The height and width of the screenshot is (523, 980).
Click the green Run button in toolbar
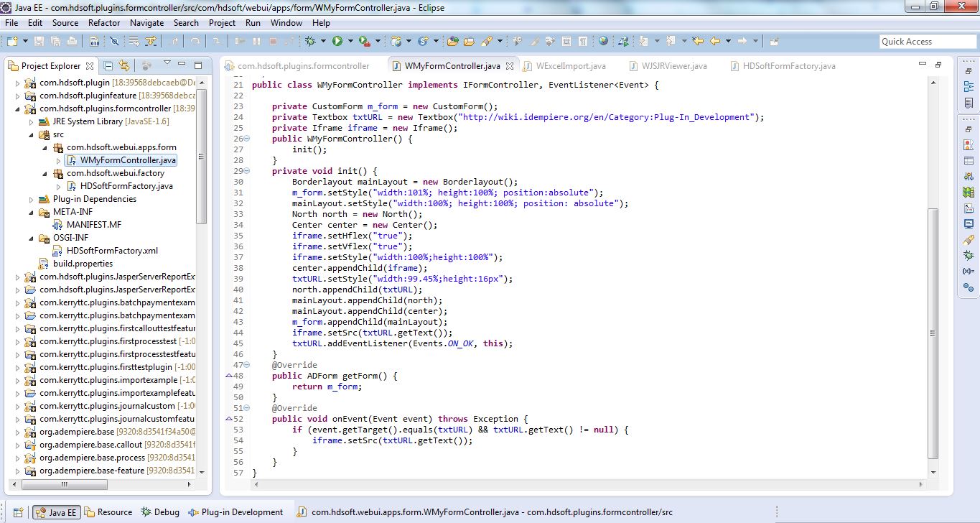(x=337, y=42)
